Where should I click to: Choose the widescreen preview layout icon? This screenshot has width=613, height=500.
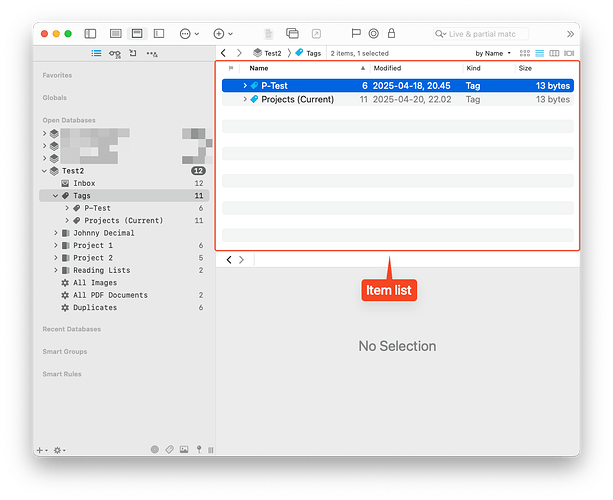point(159,34)
